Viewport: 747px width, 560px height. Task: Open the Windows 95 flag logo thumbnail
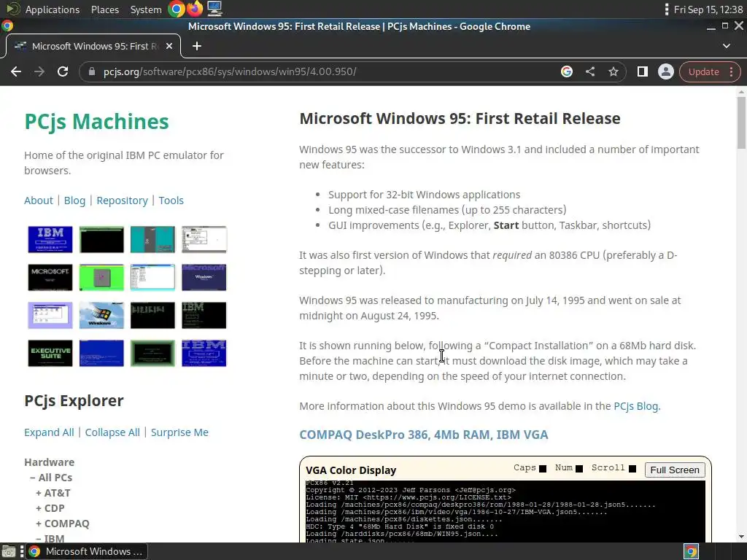pos(101,315)
